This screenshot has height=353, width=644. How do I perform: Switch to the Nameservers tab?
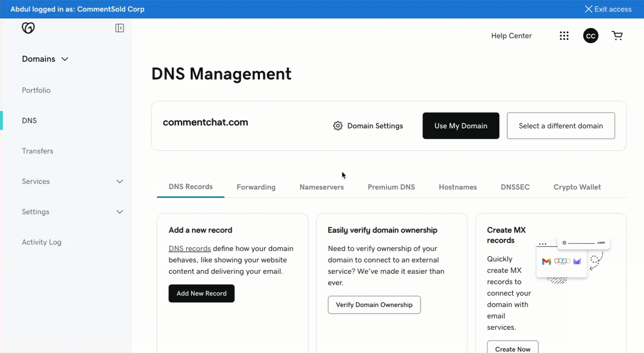coord(322,187)
